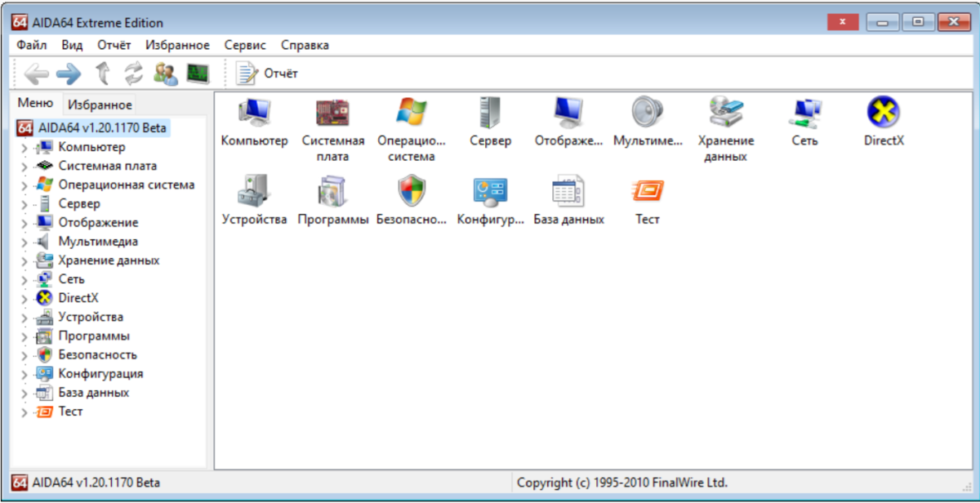Select Устройства in the tree
This screenshot has height=503, width=980.
(x=91, y=317)
